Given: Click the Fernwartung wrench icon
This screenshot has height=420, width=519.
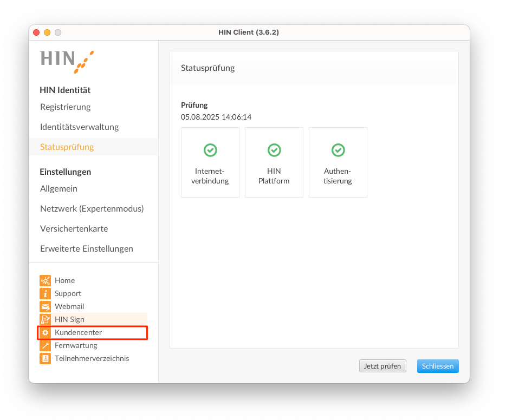Looking at the screenshot, I should click(46, 346).
